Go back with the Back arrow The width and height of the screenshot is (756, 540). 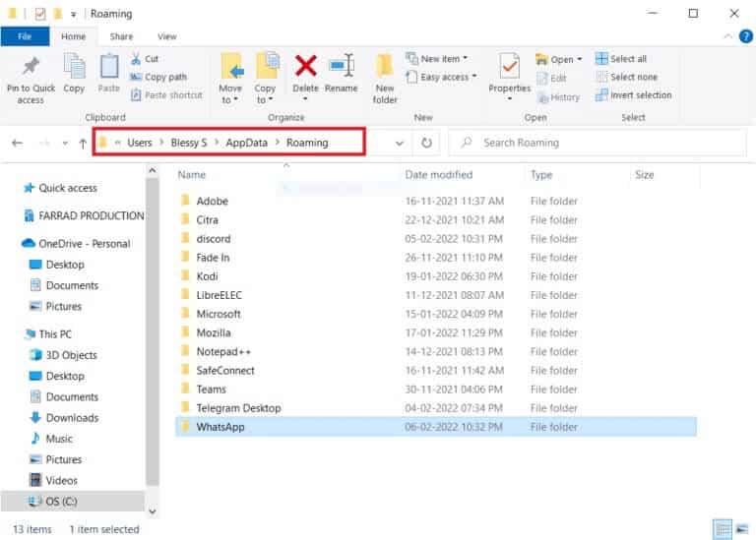pyautogui.click(x=18, y=143)
